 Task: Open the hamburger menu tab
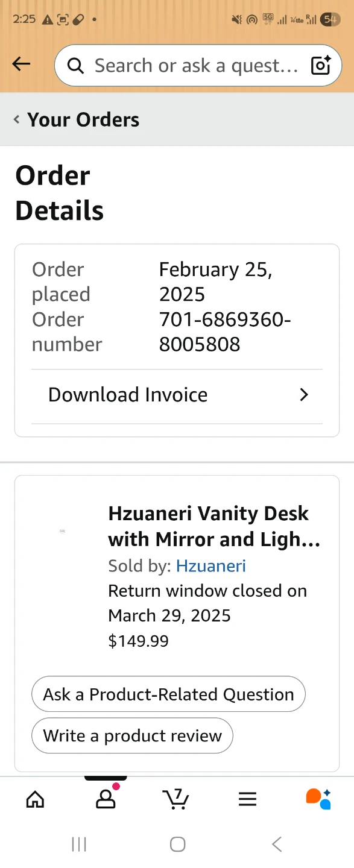pos(247,799)
